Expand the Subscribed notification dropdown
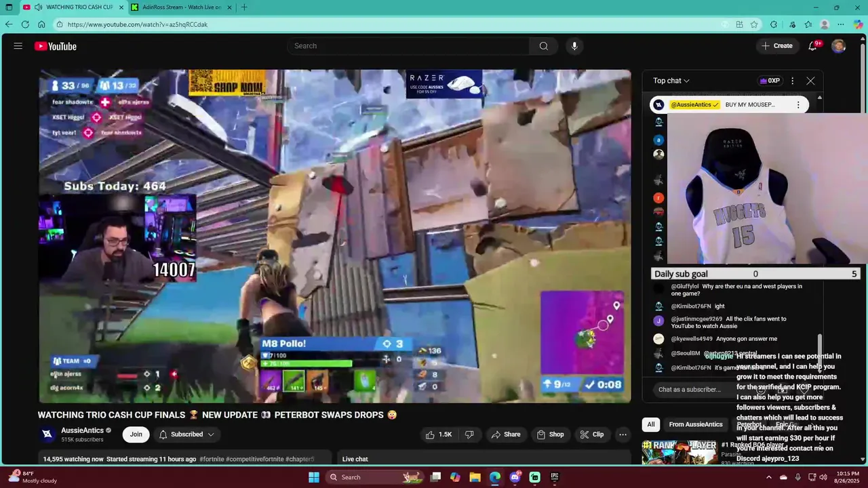868x488 pixels. [186, 434]
